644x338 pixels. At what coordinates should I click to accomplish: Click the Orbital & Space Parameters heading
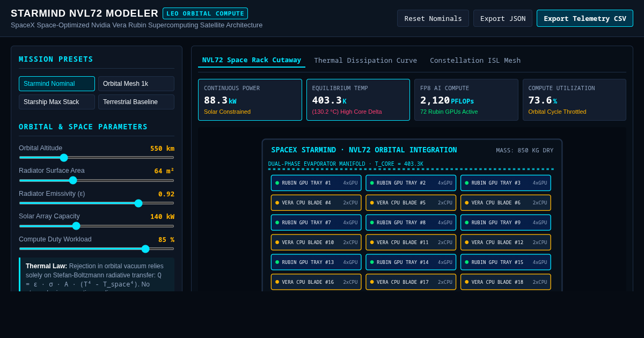(83, 127)
